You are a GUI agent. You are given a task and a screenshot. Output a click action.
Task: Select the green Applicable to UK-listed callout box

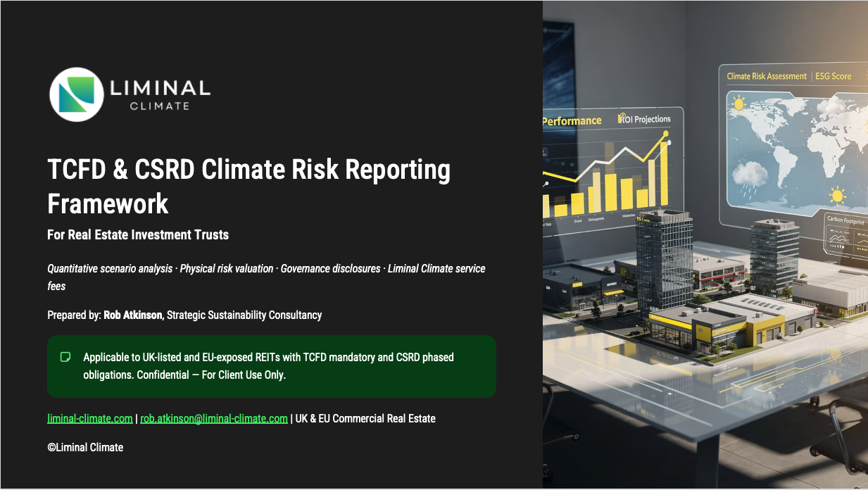[x=272, y=366]
